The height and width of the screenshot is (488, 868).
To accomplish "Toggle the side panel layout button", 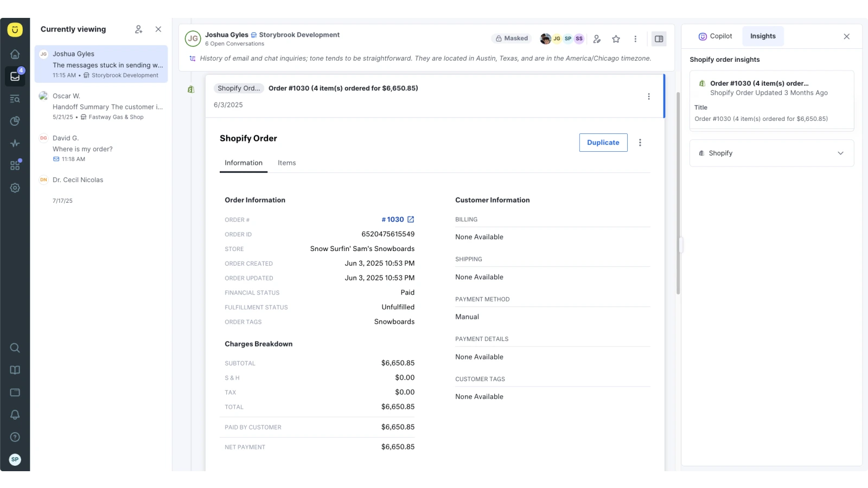I will point(659,39).
